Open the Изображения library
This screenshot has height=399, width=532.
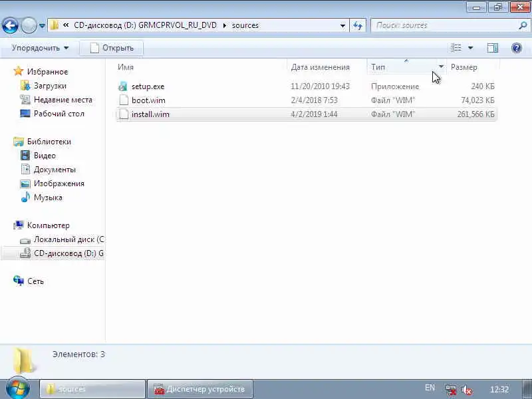(x=59, y=184)
